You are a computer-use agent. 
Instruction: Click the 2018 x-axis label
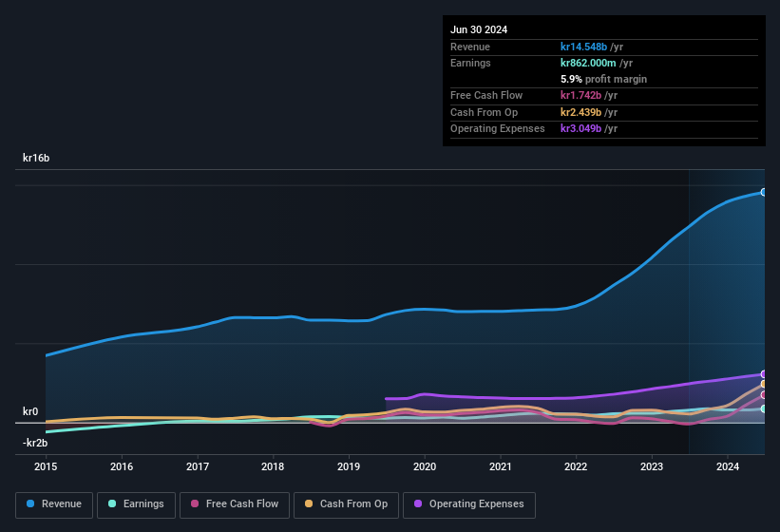click(x=273, y=466)
